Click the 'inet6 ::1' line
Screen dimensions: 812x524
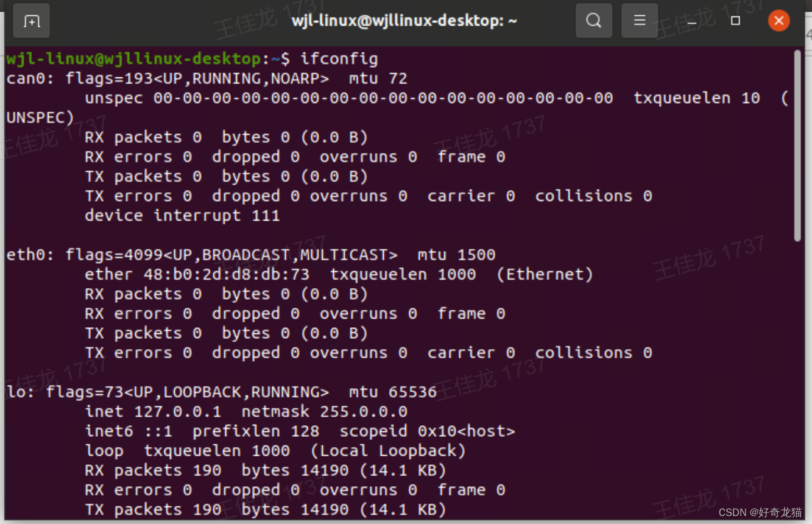[300, 431]
